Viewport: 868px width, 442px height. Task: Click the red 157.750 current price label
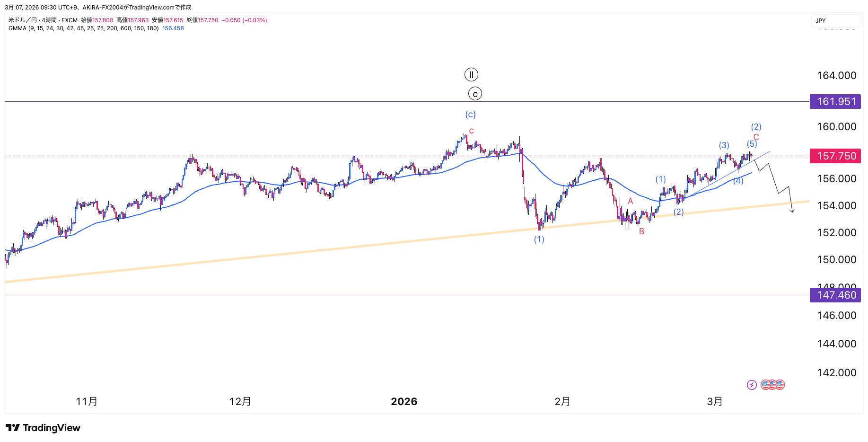tap(836, 156)
